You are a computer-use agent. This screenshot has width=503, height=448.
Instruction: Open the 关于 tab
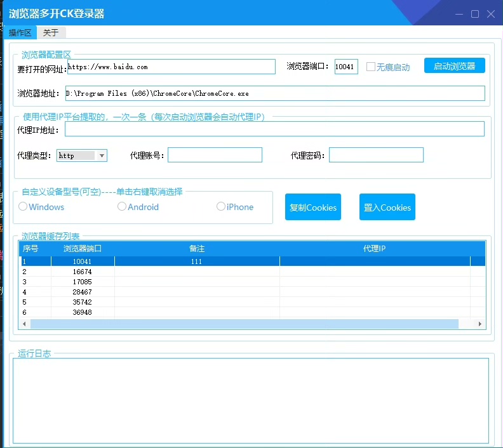(x=51, y=33)
